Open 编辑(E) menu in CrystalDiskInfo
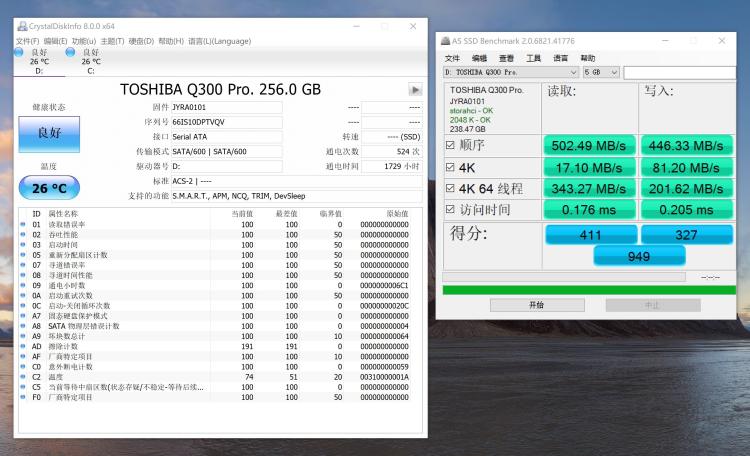Screen dimensions: 750x456 (55, 41)
